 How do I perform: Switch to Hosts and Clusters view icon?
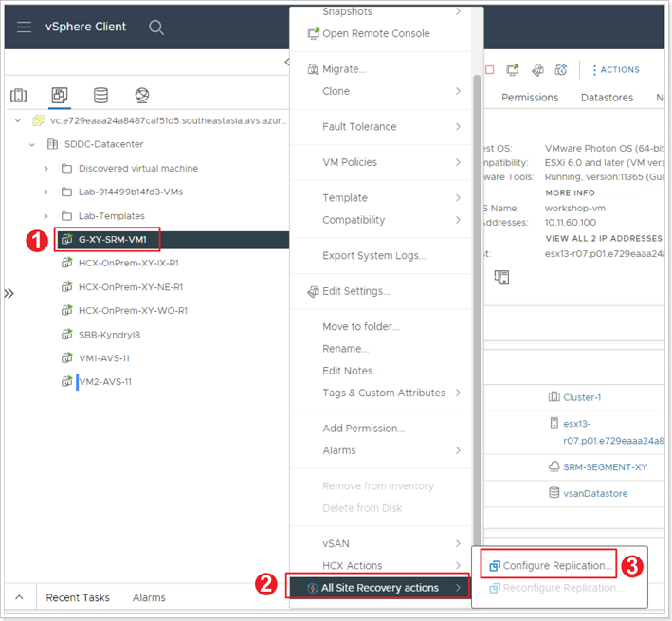[x=18, y=95]
